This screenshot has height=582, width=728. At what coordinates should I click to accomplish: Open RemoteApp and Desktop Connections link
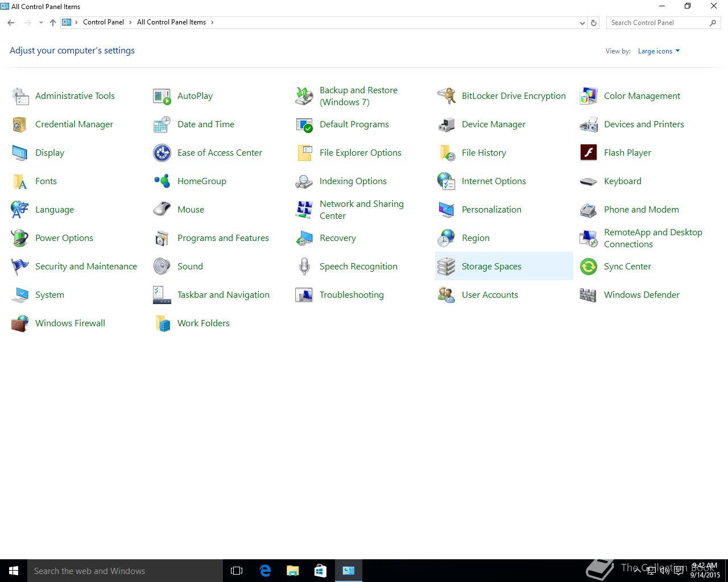(653, 238)
